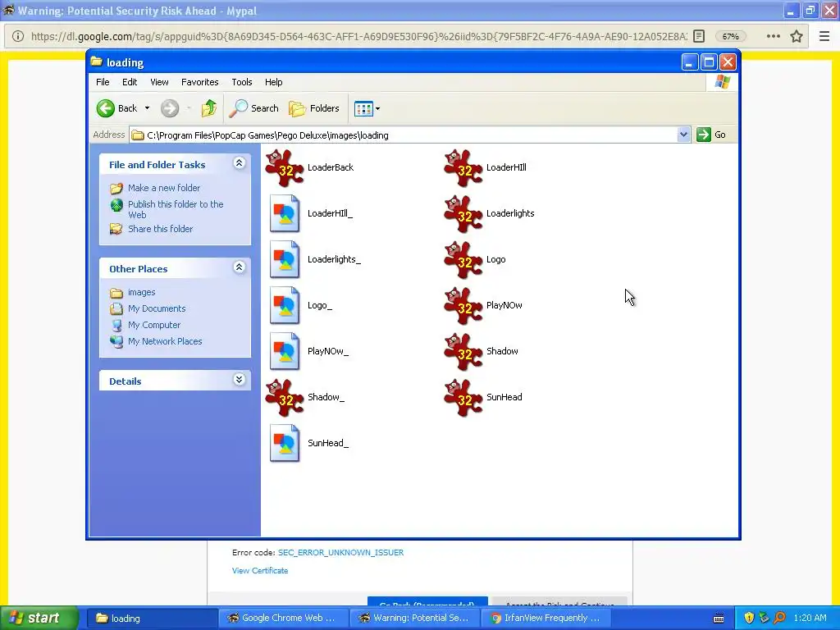Select the Logo_ image file icon
The width and height of the screenshot is (840, 630).
[x=285, y=305]
